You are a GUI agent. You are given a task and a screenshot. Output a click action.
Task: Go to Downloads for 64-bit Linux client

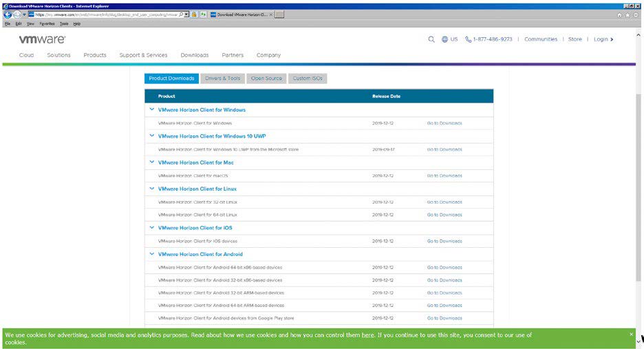[x=444, y=215]
